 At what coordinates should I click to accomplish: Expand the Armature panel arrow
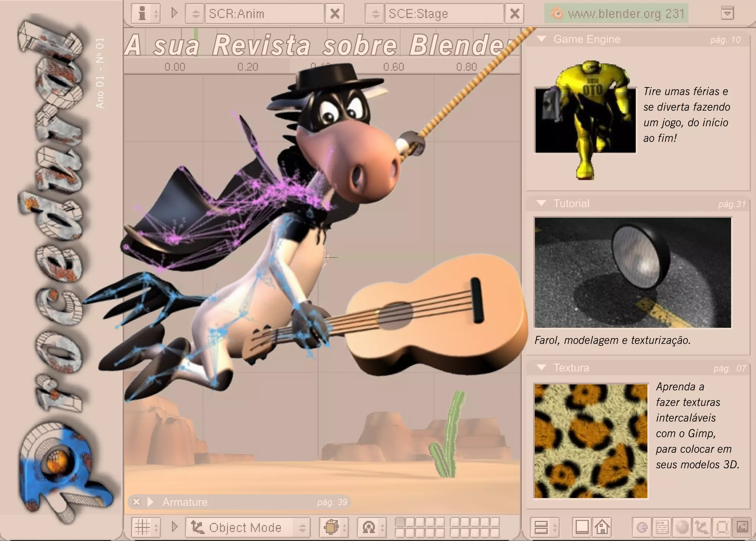click(150, 502)
